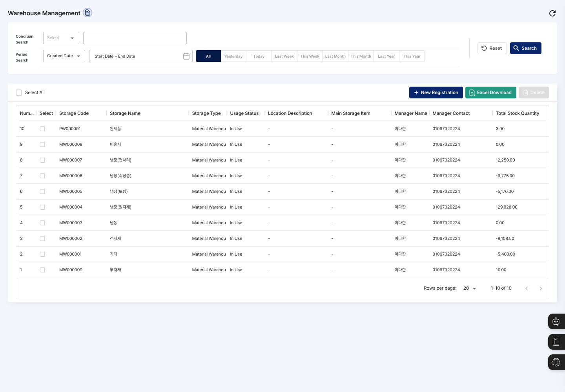Open the Condition Search Select dropdown
Screen dimensions: 565x392
pos(61,38)
